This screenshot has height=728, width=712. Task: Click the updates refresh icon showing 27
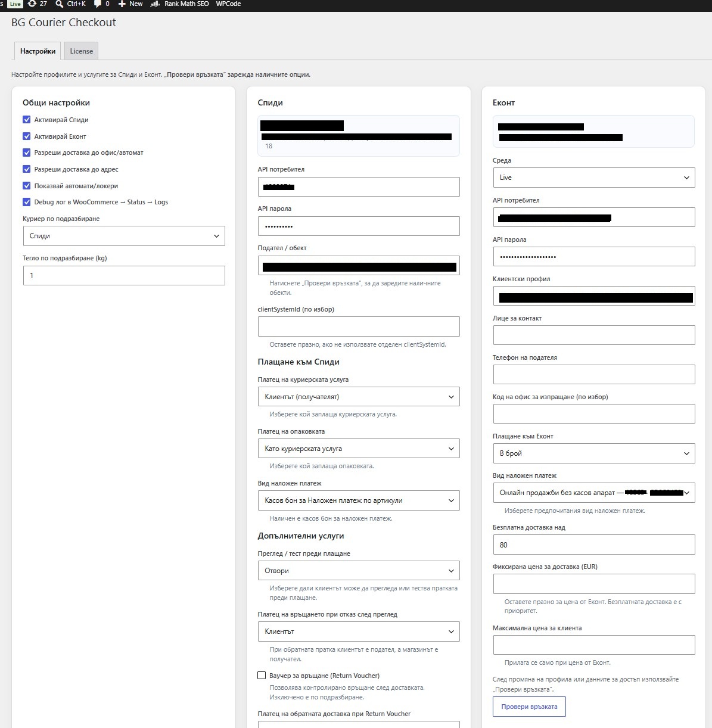[32, 4]
